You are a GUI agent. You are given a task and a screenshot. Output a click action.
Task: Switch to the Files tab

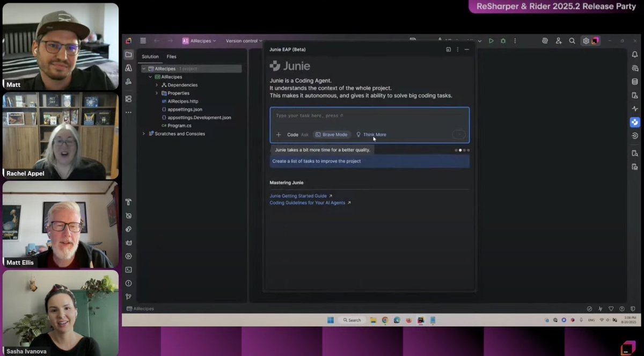click(x=171, y=56)
